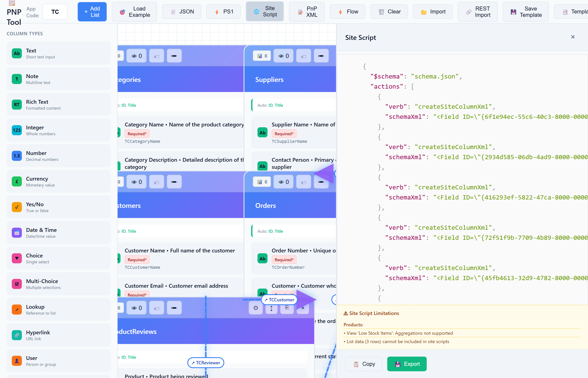Open the JSON output view
The image size is (588, 378).
182,12
